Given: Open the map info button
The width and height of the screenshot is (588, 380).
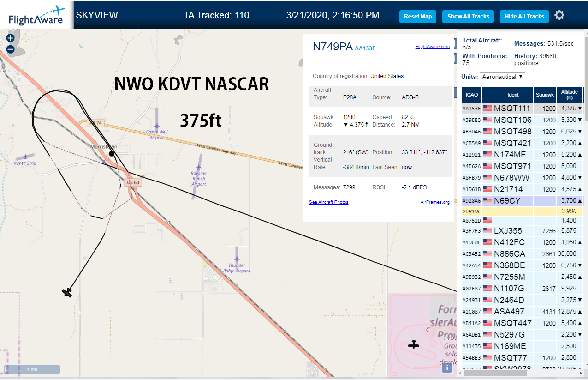Looking at the screenshot, I should pyautogui.click(x=447, y=368).
